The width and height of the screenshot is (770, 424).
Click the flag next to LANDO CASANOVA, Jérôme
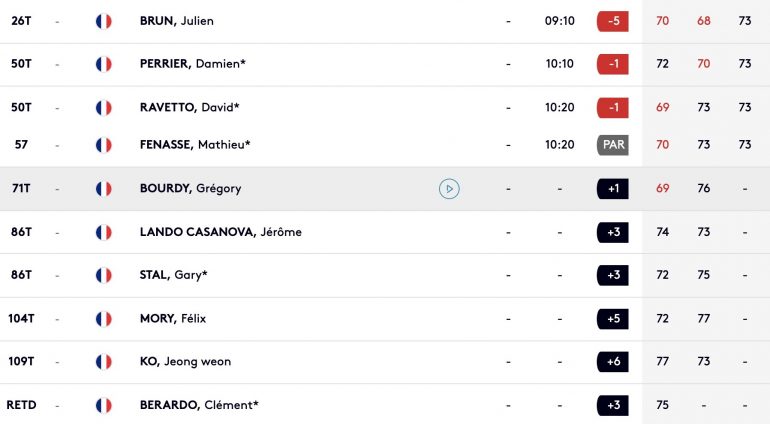(x=104, y=232)
